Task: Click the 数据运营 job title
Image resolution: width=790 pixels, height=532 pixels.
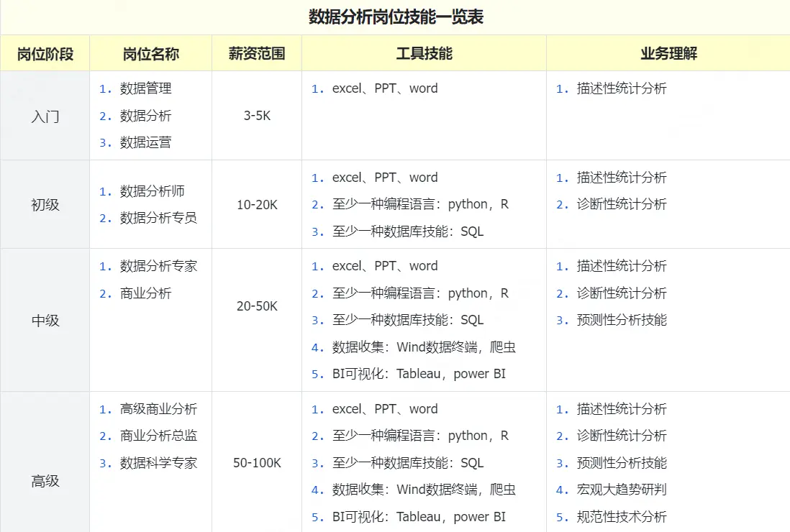Action: 145,142
